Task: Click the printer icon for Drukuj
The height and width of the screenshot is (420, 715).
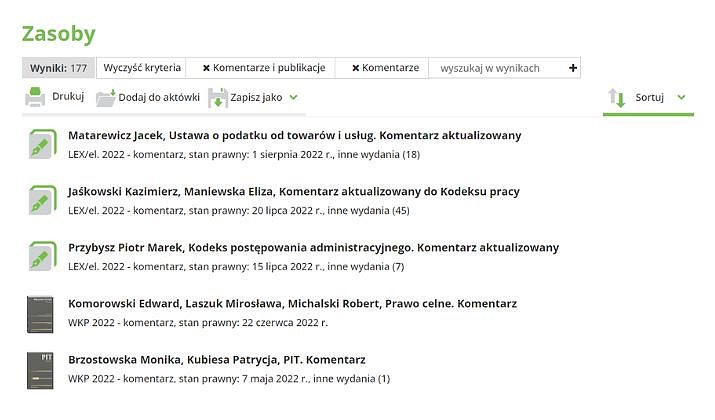Action: 35,97
